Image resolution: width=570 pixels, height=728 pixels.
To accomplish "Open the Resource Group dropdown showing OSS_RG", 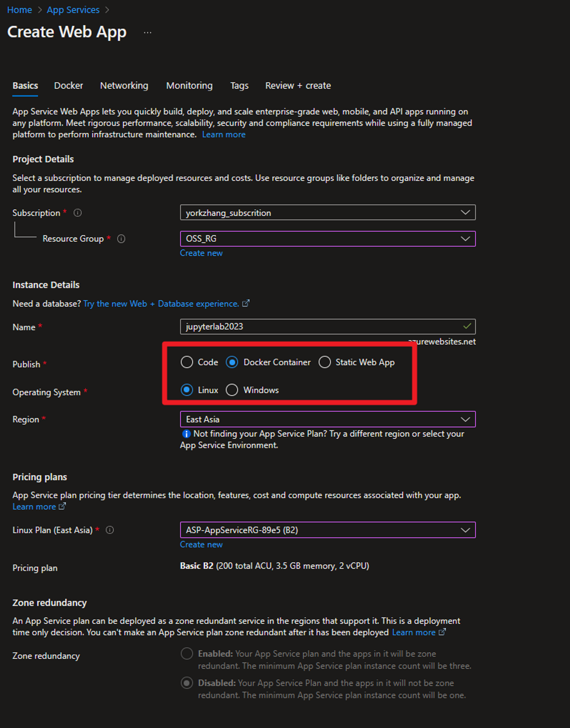I will (x=327, y=239).
